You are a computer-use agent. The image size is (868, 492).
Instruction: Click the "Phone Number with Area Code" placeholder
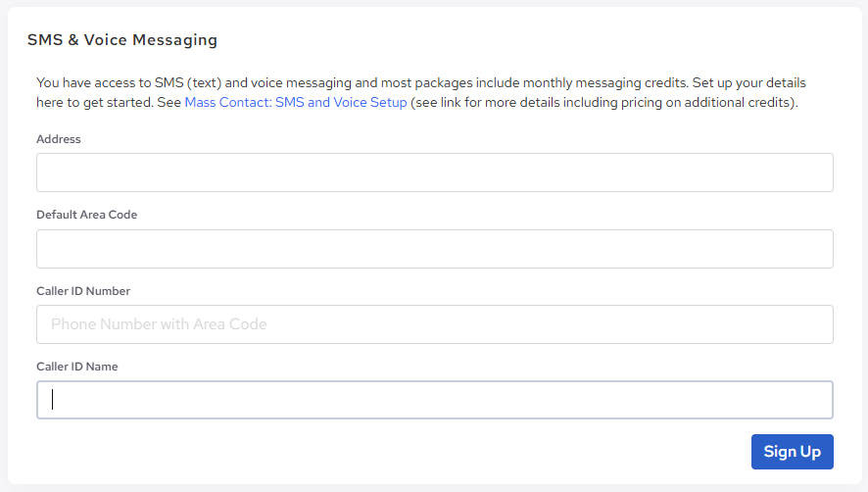pos(159,324)
